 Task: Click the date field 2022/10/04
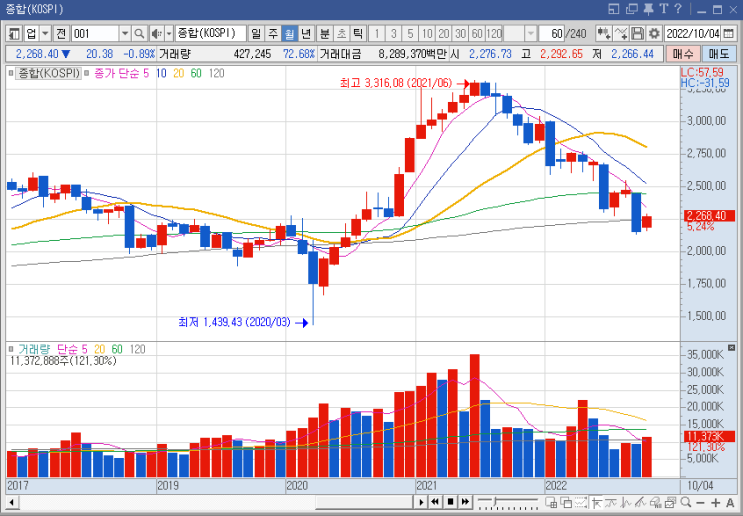(x=693, y=34)
